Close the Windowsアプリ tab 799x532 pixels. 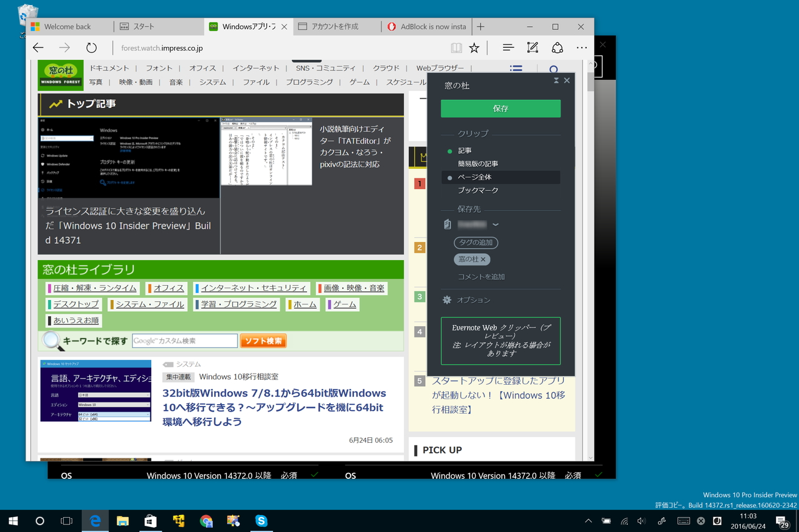(x=284, y=27)
